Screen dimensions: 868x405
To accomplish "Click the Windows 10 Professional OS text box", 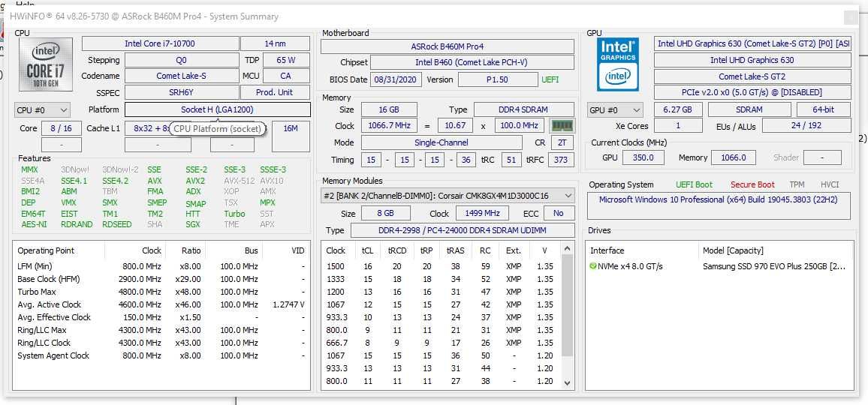I will point(718,205).
